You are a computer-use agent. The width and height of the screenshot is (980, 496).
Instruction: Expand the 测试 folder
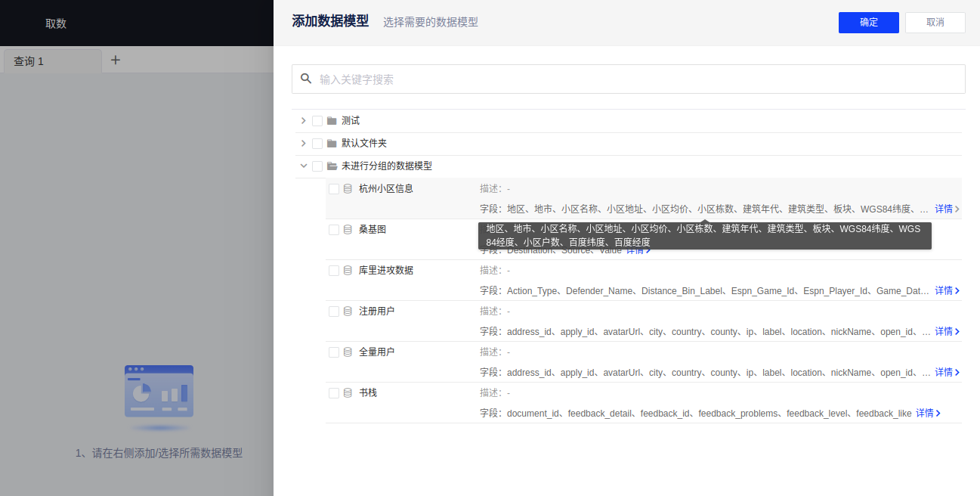tap(304, 121)
